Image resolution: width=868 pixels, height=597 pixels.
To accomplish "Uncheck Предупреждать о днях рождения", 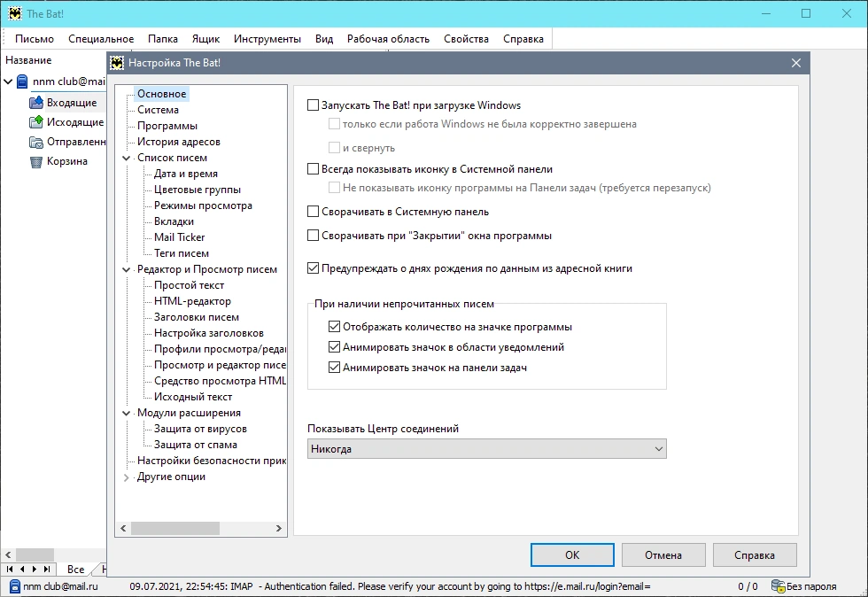I will point(314,268).
